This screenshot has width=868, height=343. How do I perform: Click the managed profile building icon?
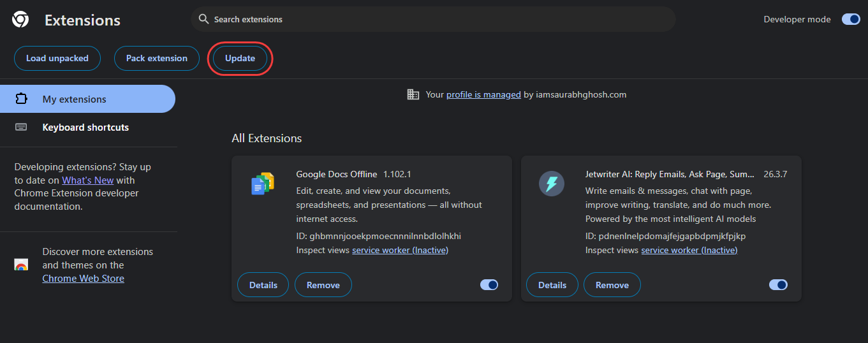click(413, 94)
